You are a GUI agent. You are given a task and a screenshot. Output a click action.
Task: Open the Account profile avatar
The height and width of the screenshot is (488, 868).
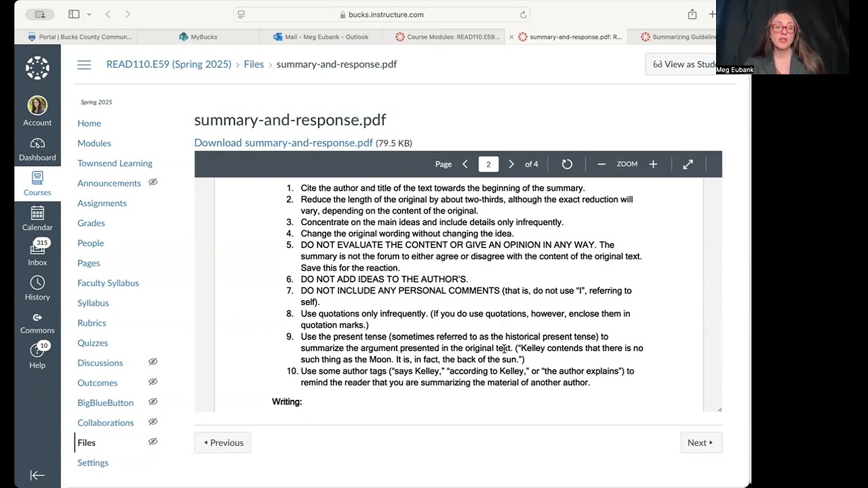click(x=37, y=105)
